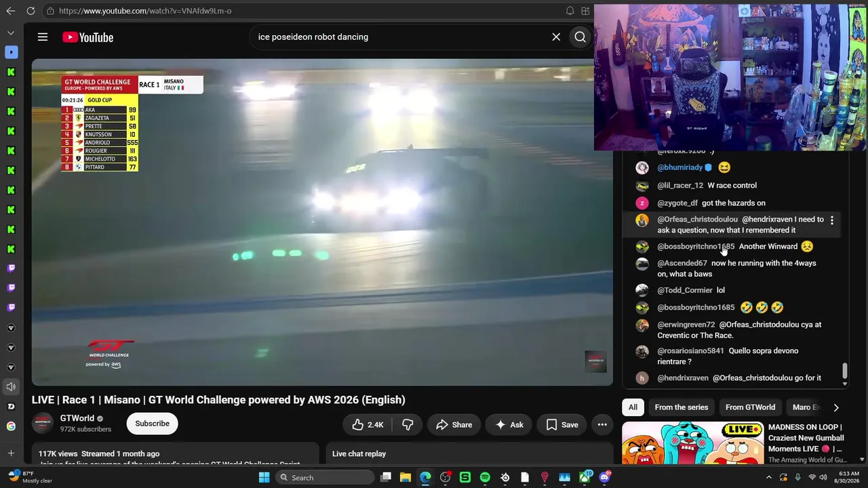Click the '117K views' description line

[99, 453]
